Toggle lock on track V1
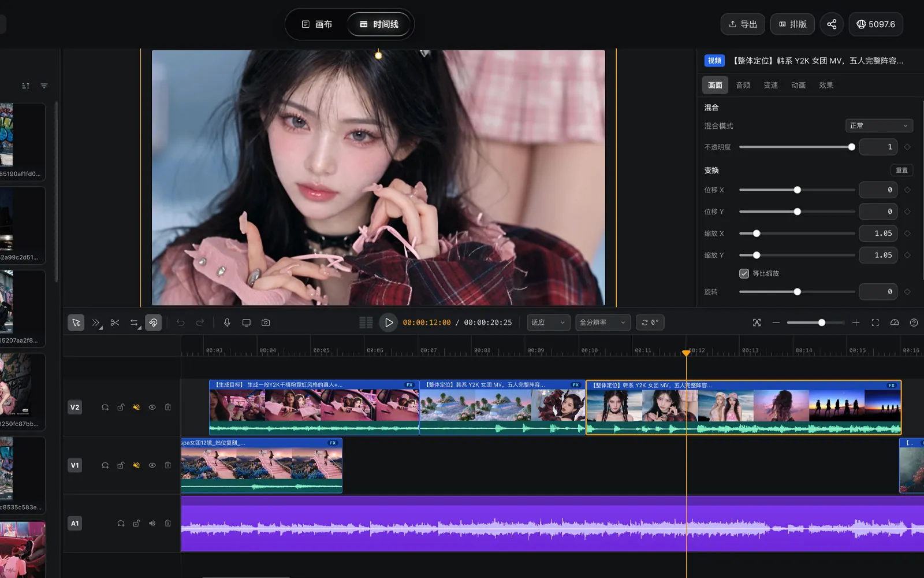The image size is (924, 578). pos(121,465)
